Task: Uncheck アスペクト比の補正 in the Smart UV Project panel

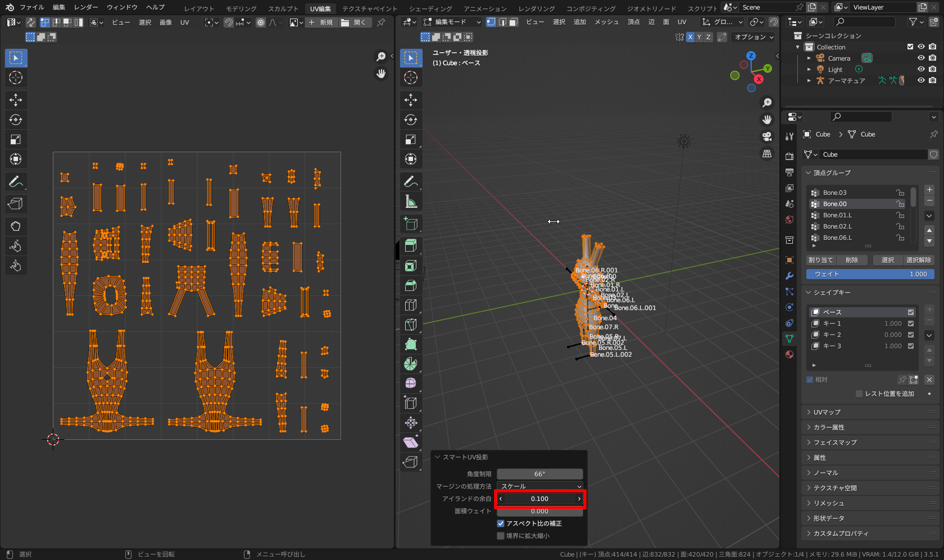Action: [x=500, y=523]
